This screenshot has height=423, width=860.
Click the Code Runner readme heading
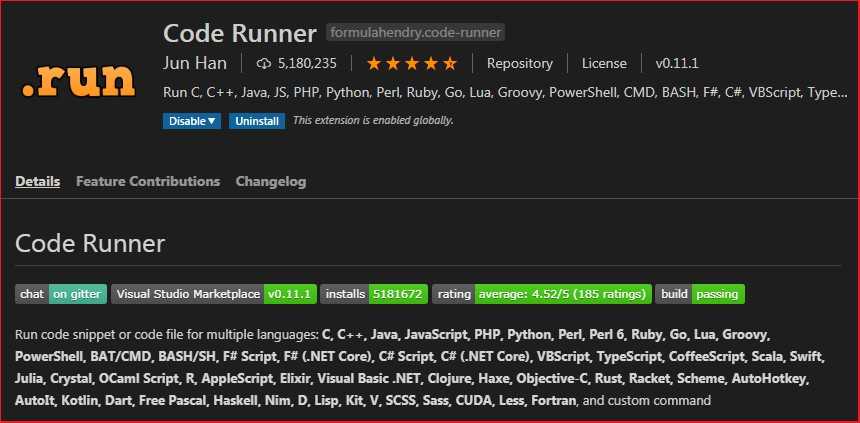click(90, 243)
